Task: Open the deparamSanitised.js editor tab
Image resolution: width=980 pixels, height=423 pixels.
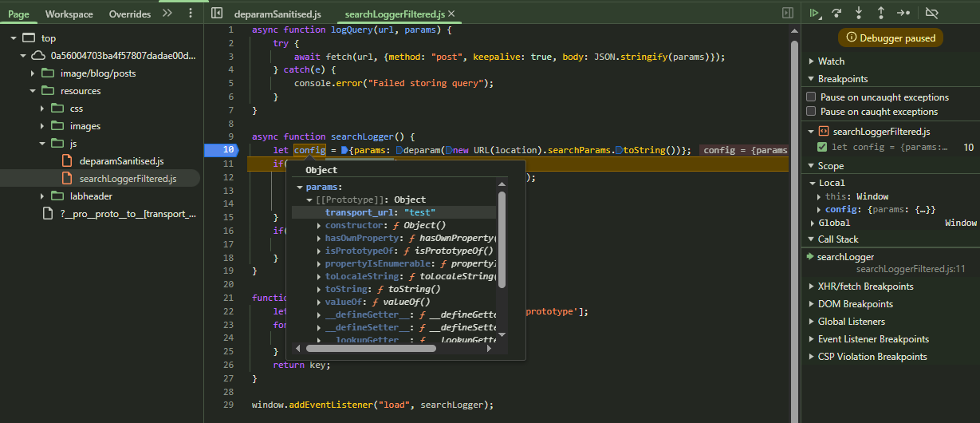Action: [x=278, y=14]
